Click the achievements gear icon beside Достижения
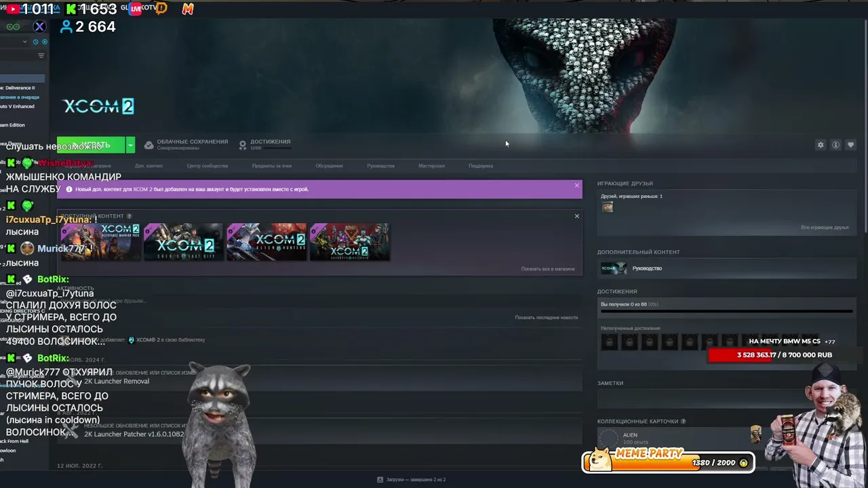The width and height of the screenshot is (868, 488). pos(243,145)
